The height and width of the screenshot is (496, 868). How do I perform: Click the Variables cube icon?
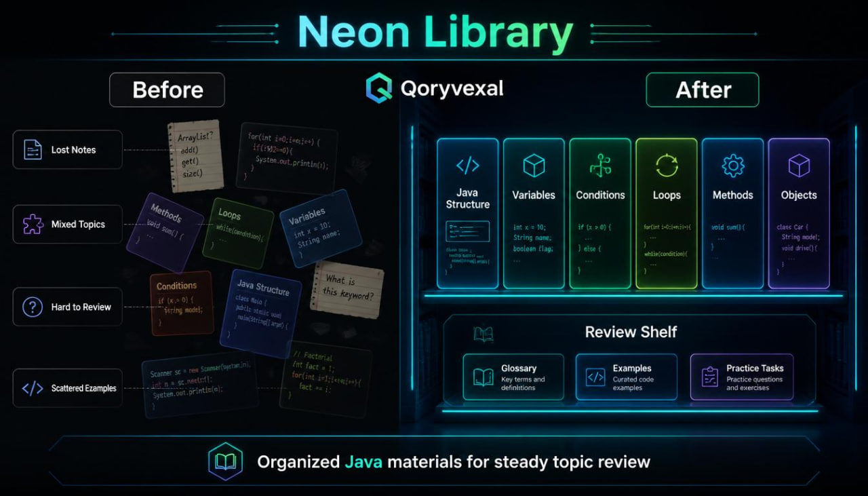534,166
